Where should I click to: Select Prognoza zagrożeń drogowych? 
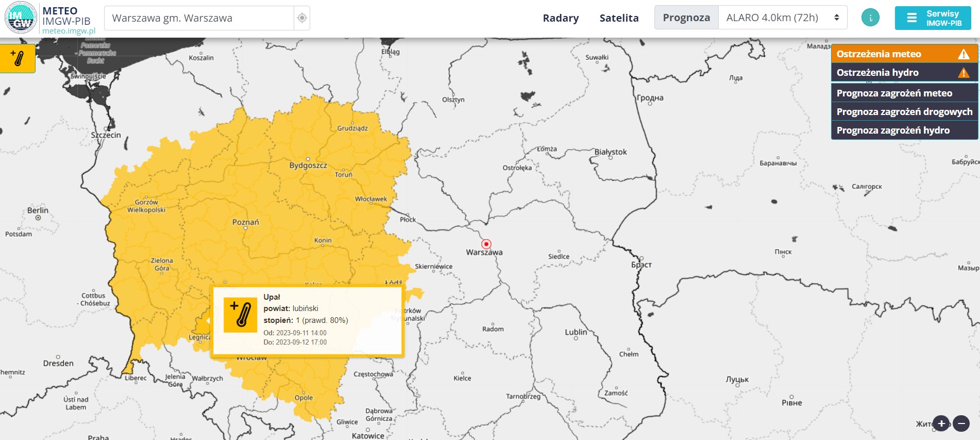(904, 112)
